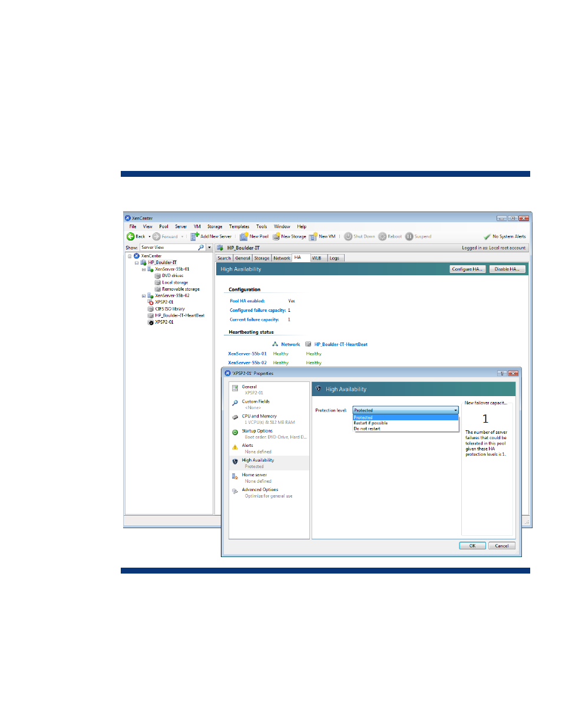Screen dimensions: 562x728
Task: Click the Suspend pause icon
Action: click(409, 236)
